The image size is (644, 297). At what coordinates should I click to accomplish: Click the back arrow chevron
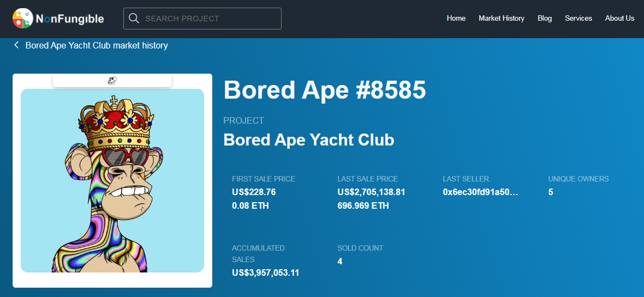point(16,45)
